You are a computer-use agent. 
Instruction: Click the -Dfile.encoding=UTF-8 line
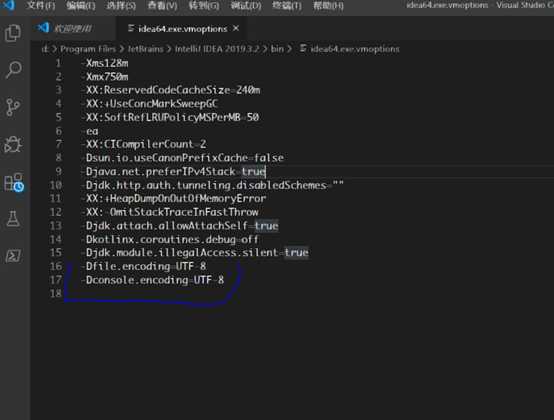coord(143,266)
